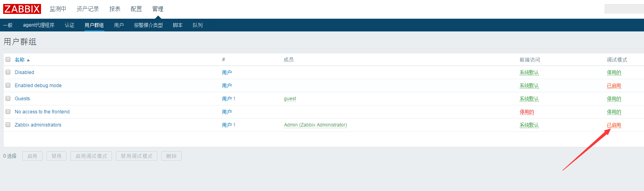644x191 pixels.
Task: Toggle 停用的 debug mode for Disabled
Action: [x=614, y=72]
